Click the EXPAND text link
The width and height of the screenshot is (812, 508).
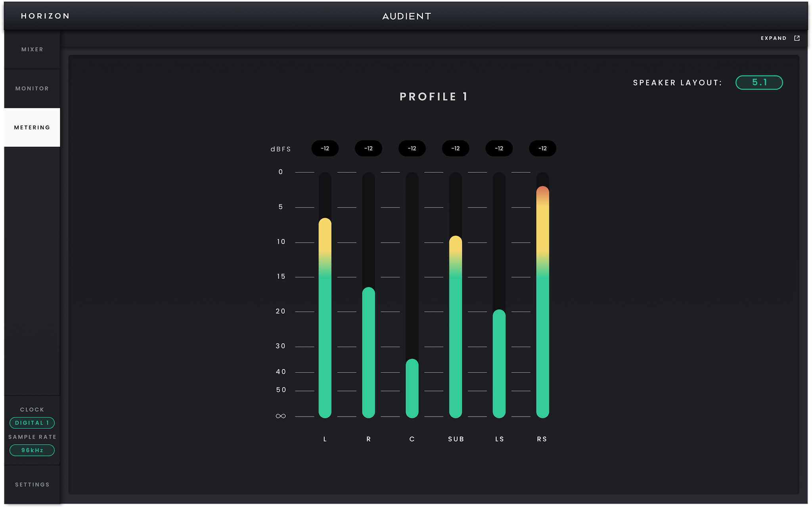tap(774, 38)
